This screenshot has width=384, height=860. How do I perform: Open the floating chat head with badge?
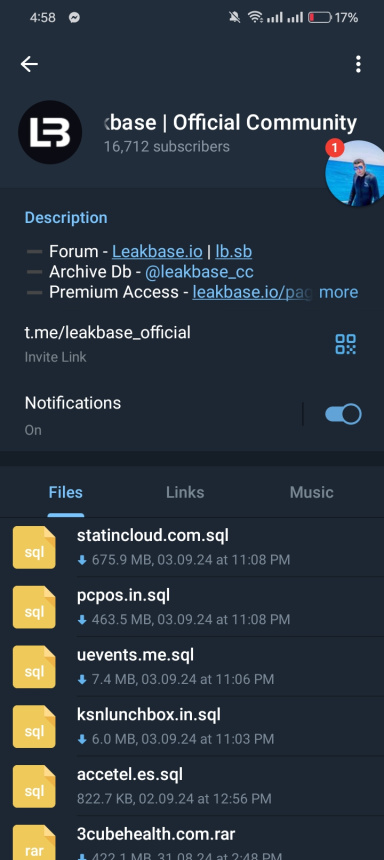[x=354, y=173]
